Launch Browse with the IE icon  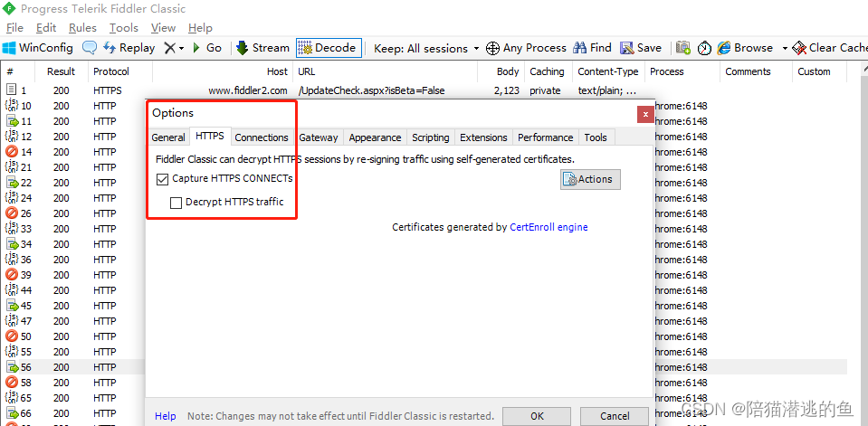tap(745, 48)
